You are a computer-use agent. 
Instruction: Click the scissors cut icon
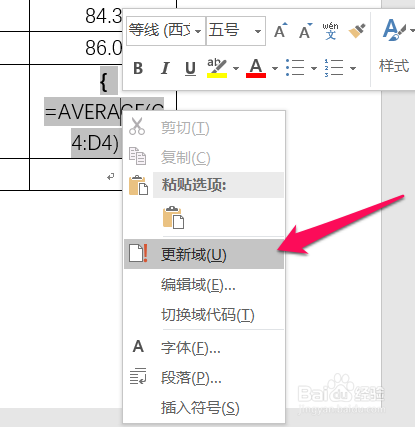coord(137,126)
